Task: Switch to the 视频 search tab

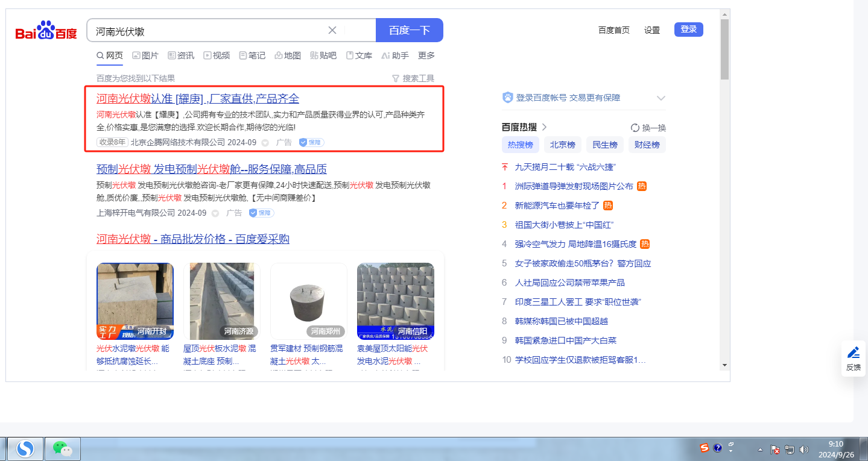Action: click(217, 55)
